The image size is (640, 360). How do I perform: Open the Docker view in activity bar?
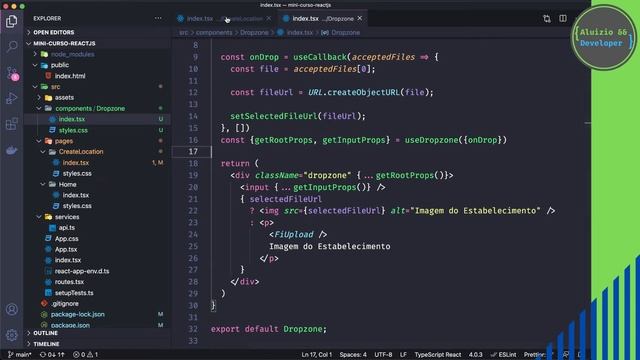point(12,150)
